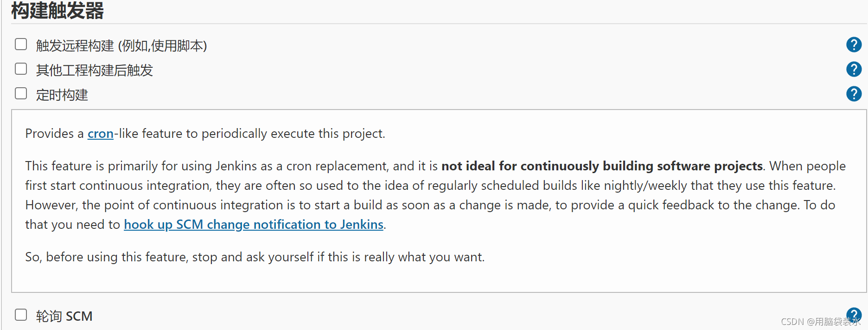Click the 定时构建 label text
The width and height of the screenshot is (868, 330).
62,95
